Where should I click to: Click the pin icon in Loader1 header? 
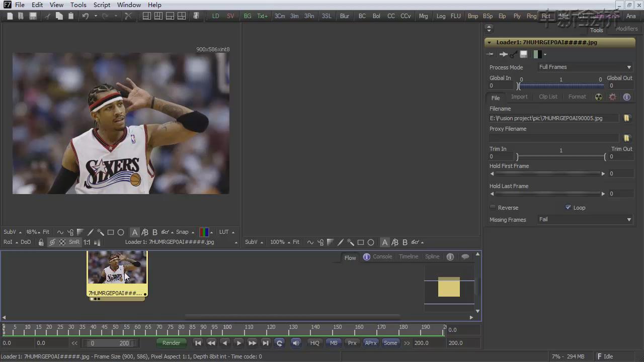tap(490, 54)
